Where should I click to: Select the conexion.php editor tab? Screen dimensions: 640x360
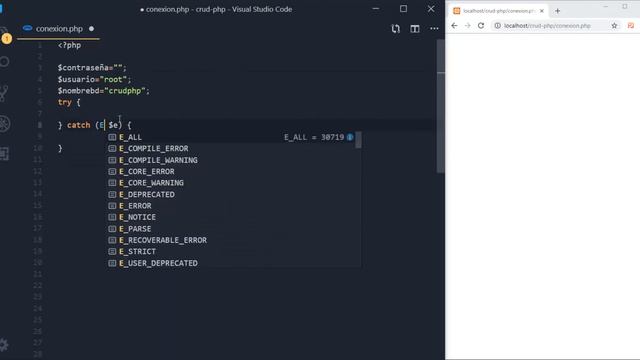point(59,29)
